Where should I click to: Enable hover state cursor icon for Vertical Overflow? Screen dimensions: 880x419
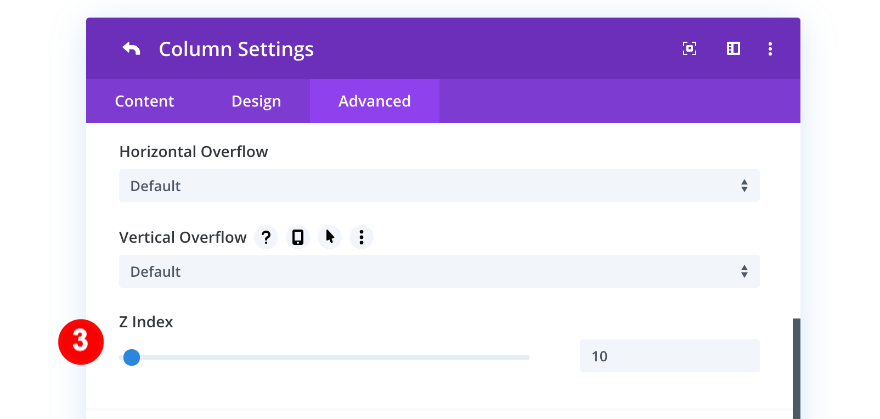click(330, 237)
